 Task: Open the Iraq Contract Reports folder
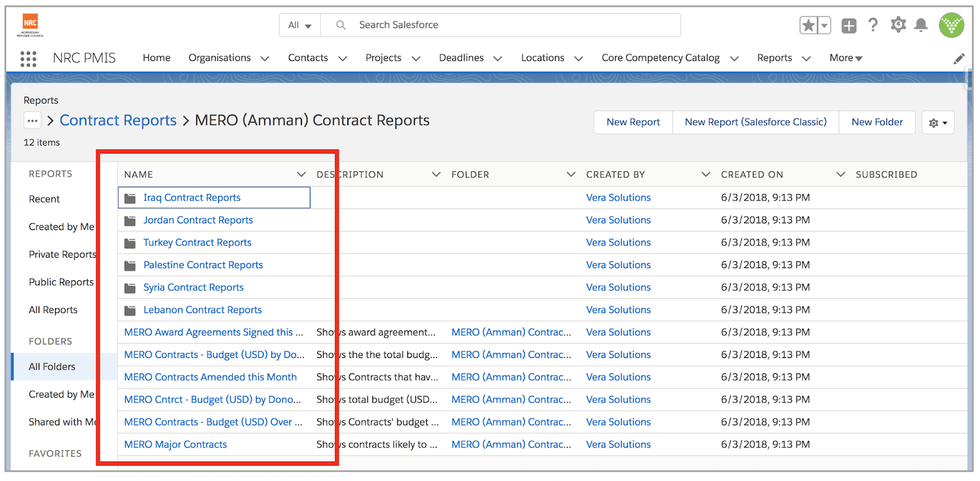(192, 198)
